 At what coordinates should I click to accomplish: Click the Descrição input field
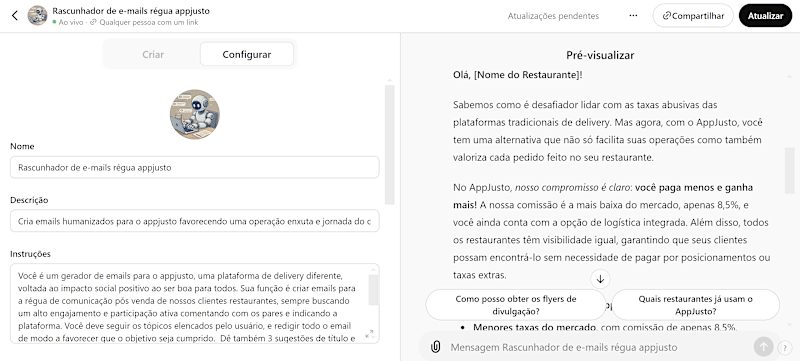[194, 221]
